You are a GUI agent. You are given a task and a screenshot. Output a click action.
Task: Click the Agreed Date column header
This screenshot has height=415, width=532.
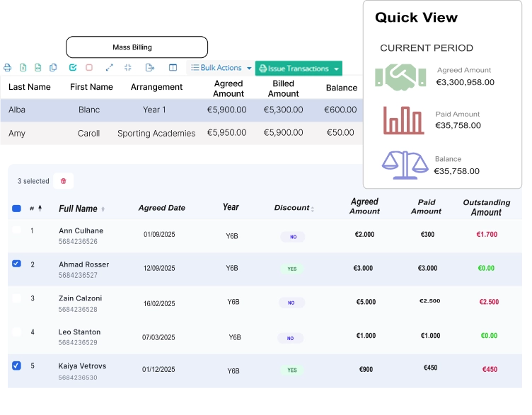point(161,208)
